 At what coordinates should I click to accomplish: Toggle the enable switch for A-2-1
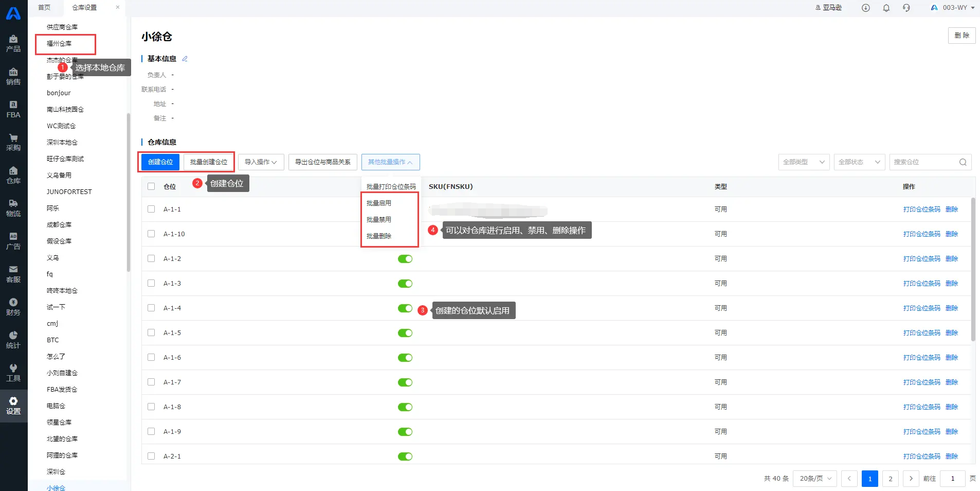tap(405, 457)
